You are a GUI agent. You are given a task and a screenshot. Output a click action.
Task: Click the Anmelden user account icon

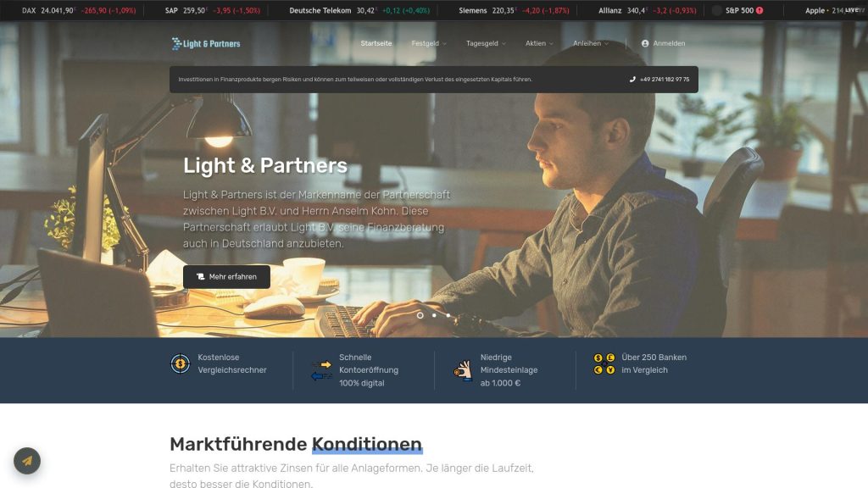[645, 43]
